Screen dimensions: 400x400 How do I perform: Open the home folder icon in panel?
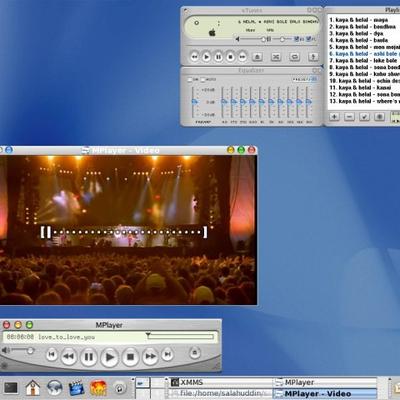pos(33,388)
